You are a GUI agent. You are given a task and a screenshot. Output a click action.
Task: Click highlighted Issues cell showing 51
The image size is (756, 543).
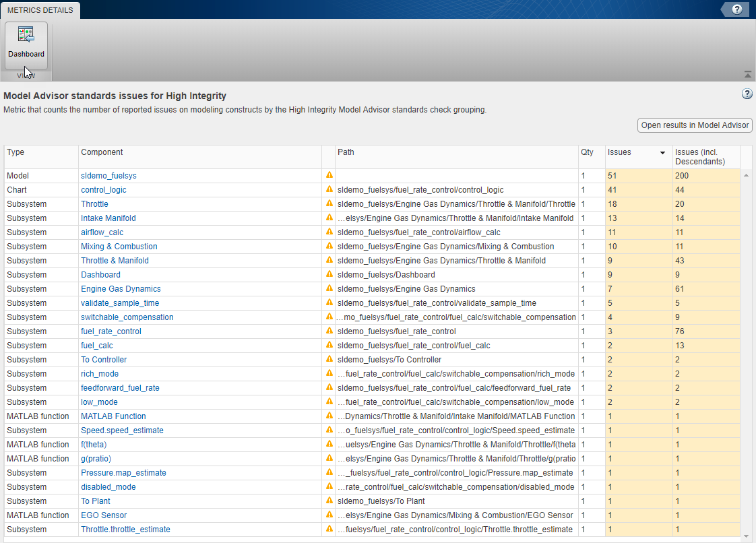tap(638, 176)
